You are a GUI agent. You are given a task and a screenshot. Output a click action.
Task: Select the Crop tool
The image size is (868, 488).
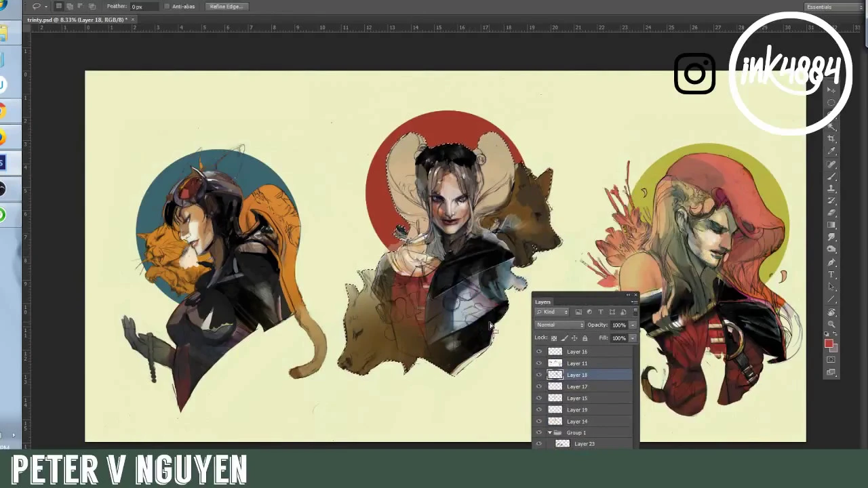tap(831, 138)
